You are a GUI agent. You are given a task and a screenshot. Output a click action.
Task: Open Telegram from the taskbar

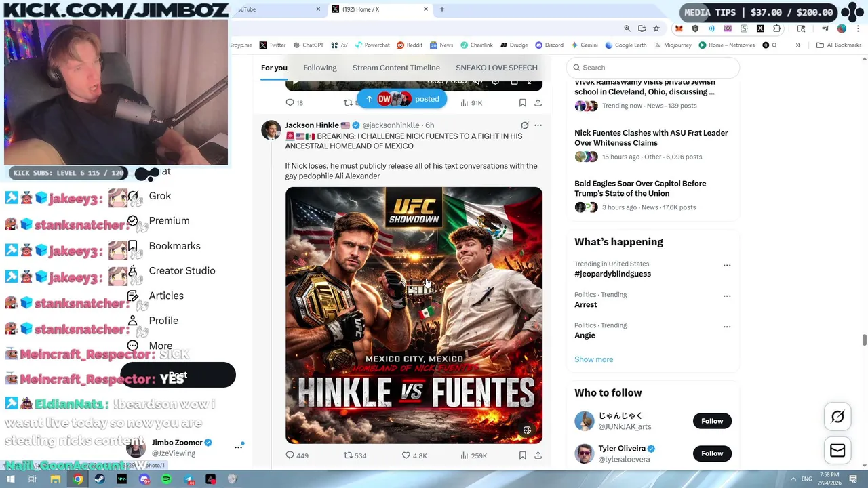(x=189, y=479)
